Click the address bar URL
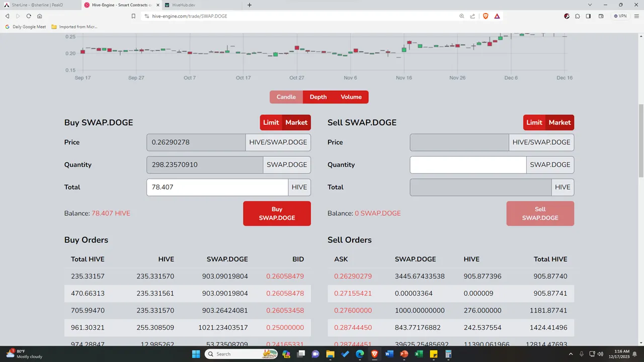Screen dimensions: 644x362 [190, 16]
